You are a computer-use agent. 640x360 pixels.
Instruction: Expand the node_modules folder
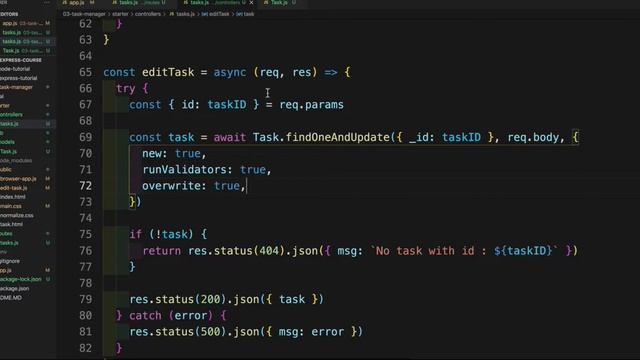[x=16, y=160]
